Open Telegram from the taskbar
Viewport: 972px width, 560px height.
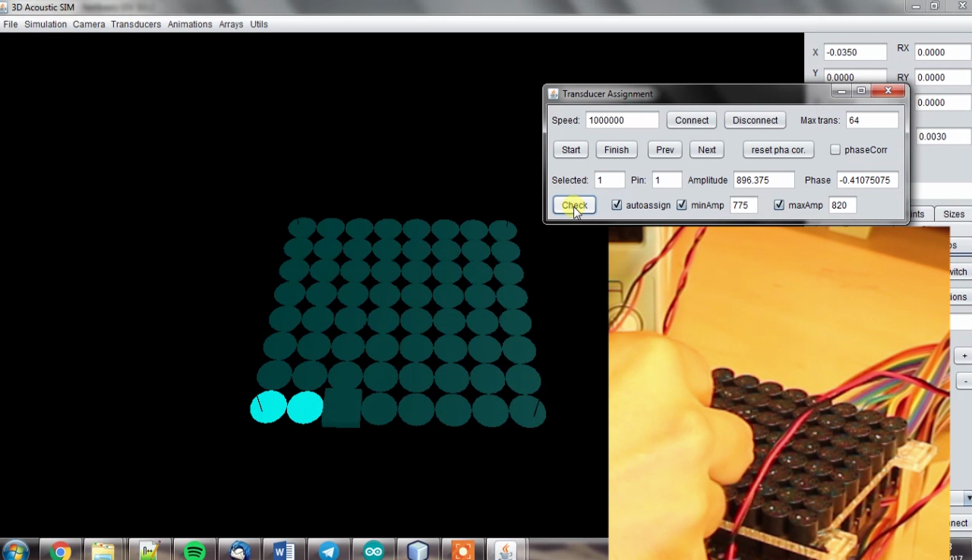pyautogui.click(x=328, y=549)
